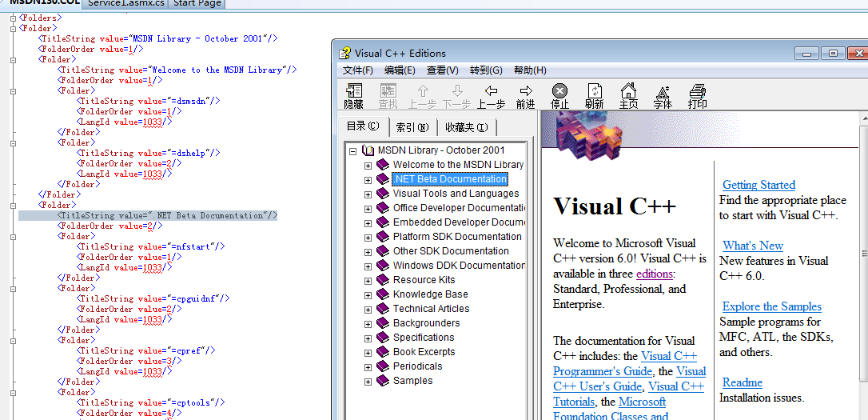Expand the Samples tree node
Viewport: 868px width, 420px height.
click(368, 382)
